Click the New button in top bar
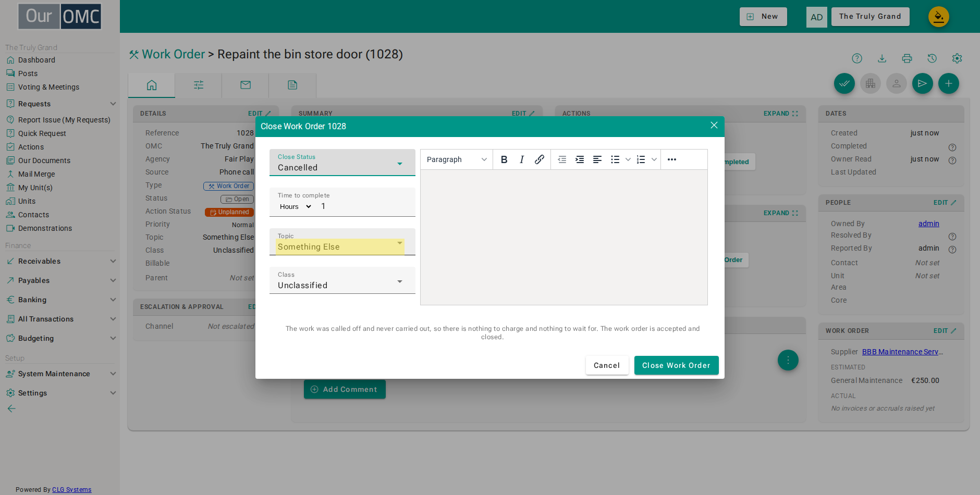The width and height of the screenshot is (980, 495). click(763, 17)
